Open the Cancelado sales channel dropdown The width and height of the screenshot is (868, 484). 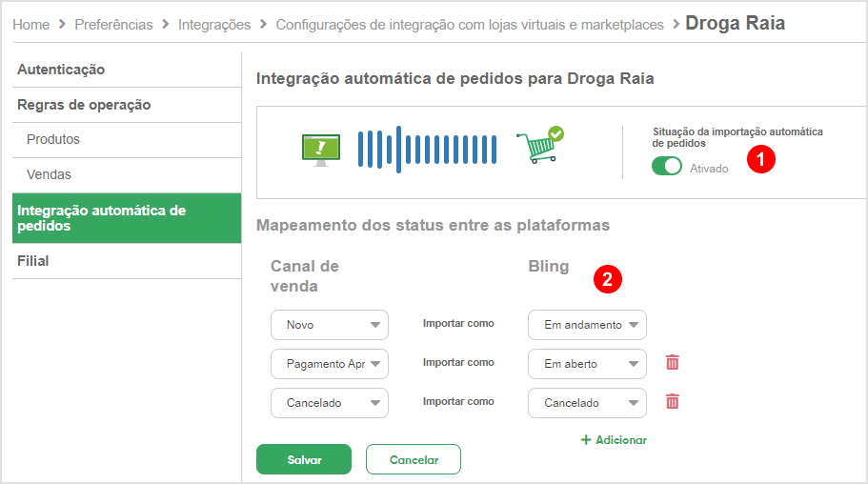330,403
